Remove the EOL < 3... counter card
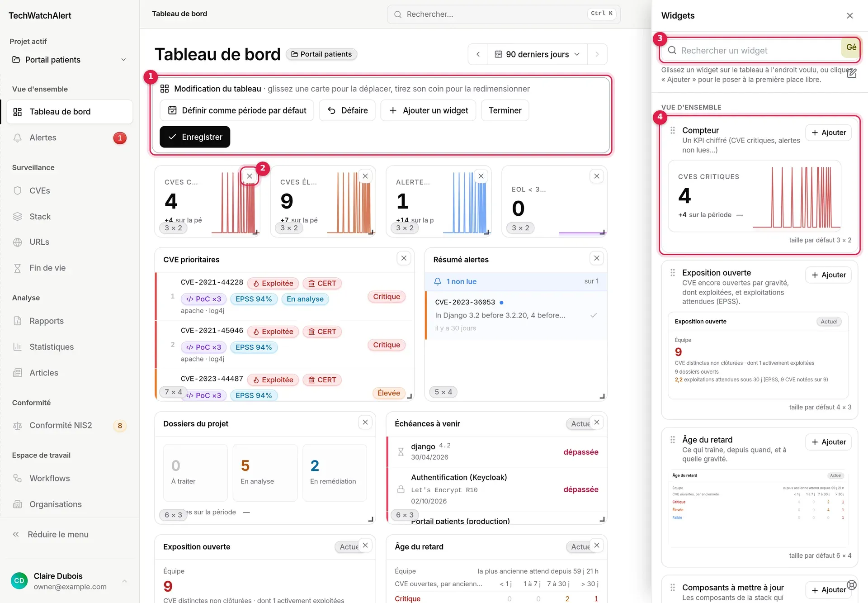 coord(597,176)
